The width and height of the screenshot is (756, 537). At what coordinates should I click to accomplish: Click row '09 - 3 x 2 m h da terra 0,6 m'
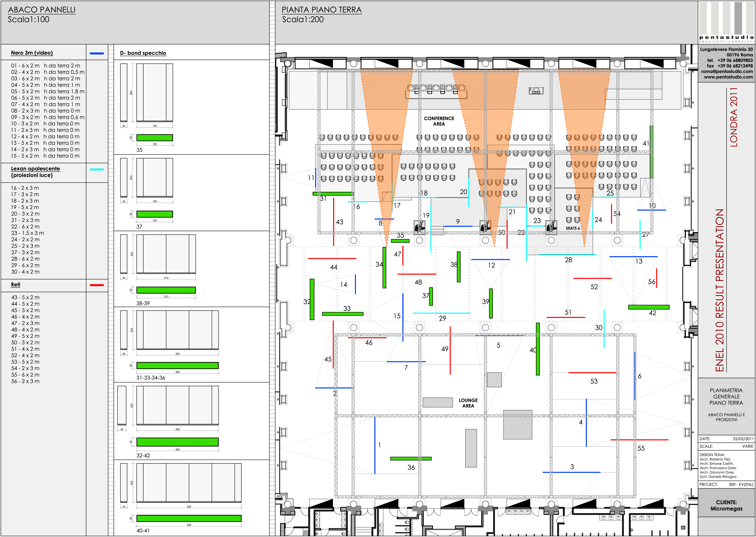point(48,117)
